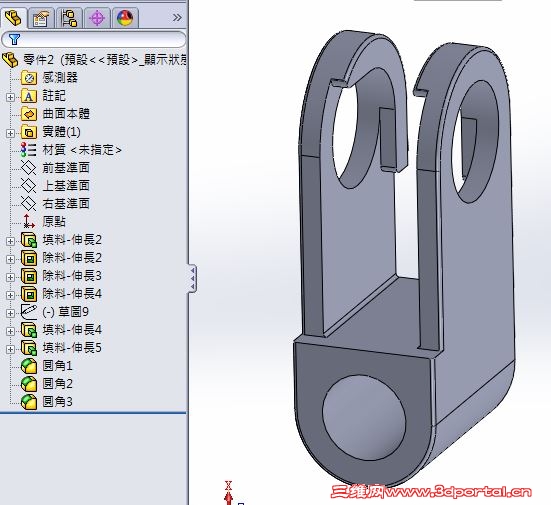Click the filter funnel icon
The image size is (551, 505).
click(14, 39)
